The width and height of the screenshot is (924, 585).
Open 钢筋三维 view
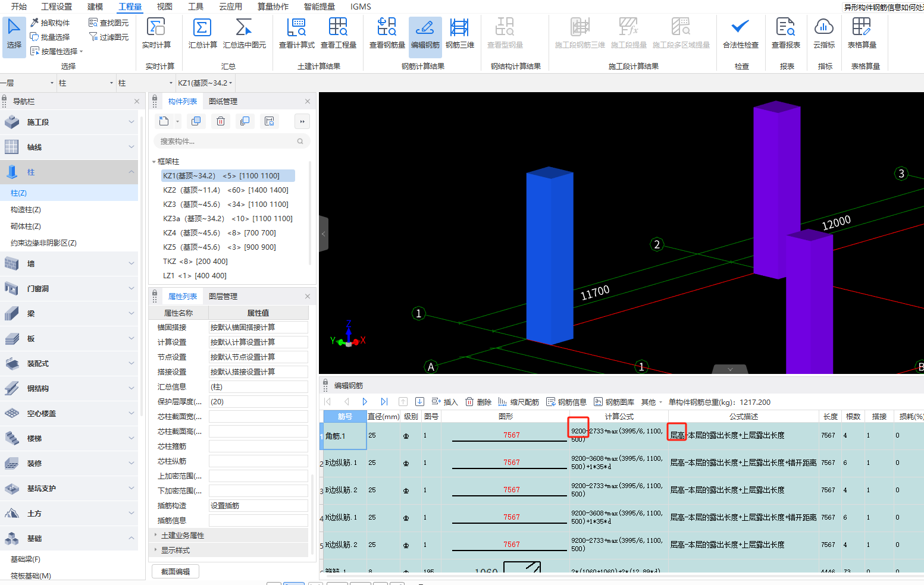(x=459, y=34)
